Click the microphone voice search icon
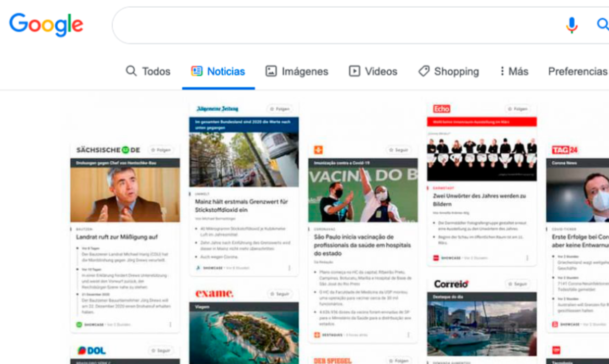609x364 pixels. click(x=572, y=24)
